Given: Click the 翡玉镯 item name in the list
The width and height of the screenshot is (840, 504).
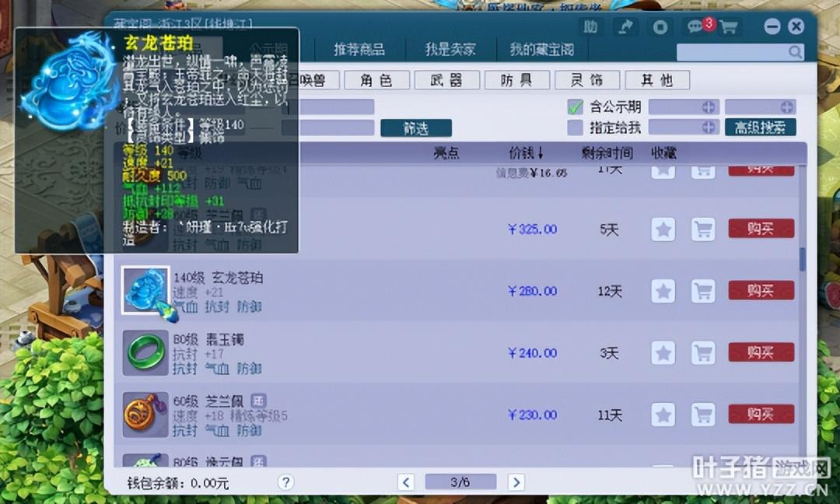Looking at the screenshot, I should tap(225, 340).
